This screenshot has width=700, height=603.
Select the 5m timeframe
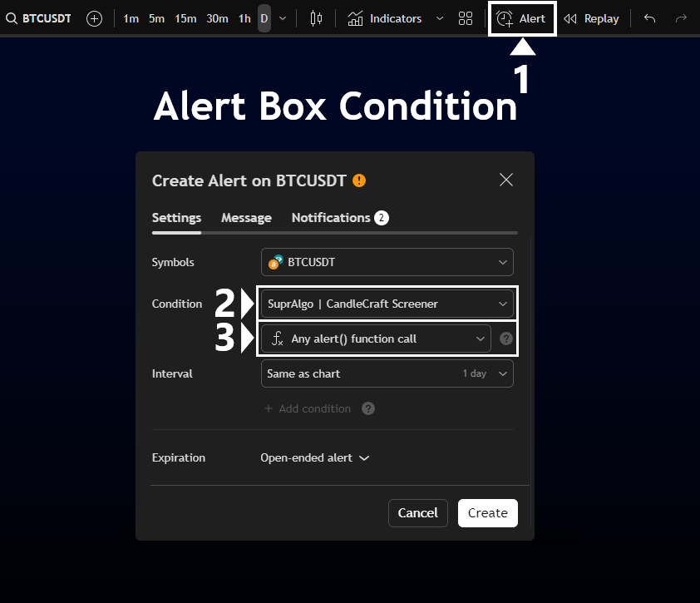156,19
